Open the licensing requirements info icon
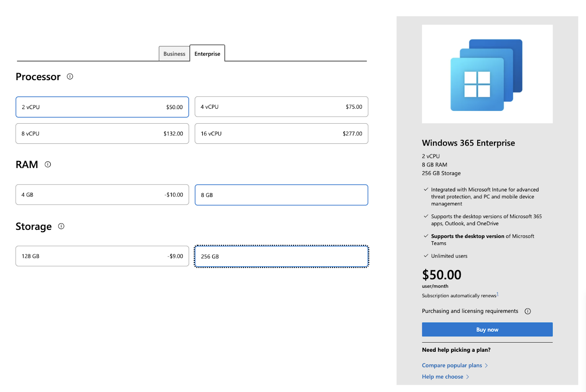Viewport: 586px width, 392px height. [527, 311]
